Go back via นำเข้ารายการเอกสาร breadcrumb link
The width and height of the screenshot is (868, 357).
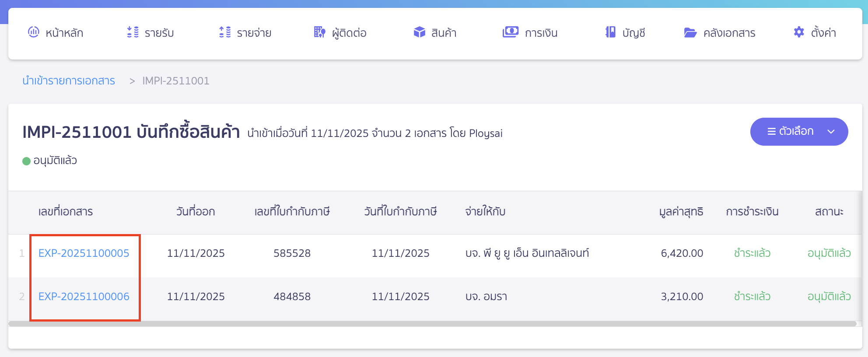[68, 81]
